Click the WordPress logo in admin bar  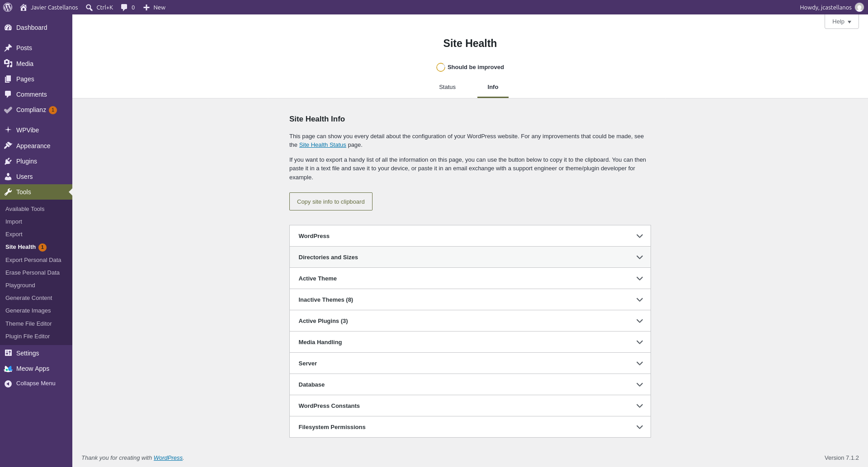point(8,7)
